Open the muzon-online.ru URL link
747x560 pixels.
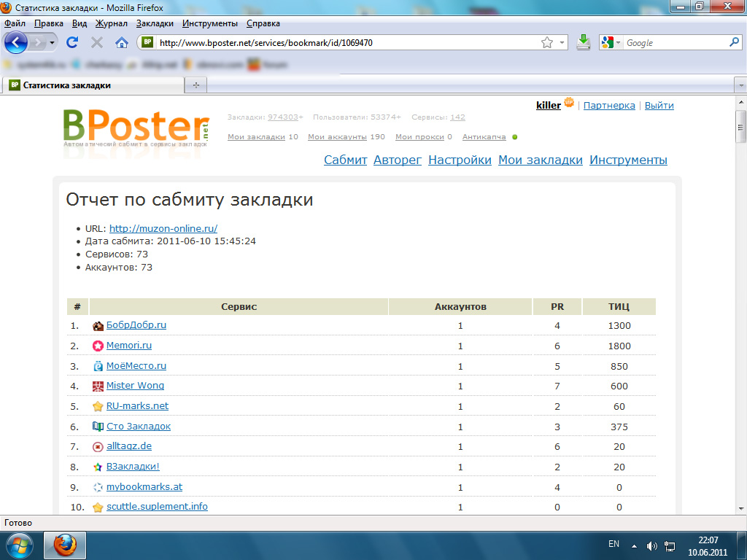(163, 228)
